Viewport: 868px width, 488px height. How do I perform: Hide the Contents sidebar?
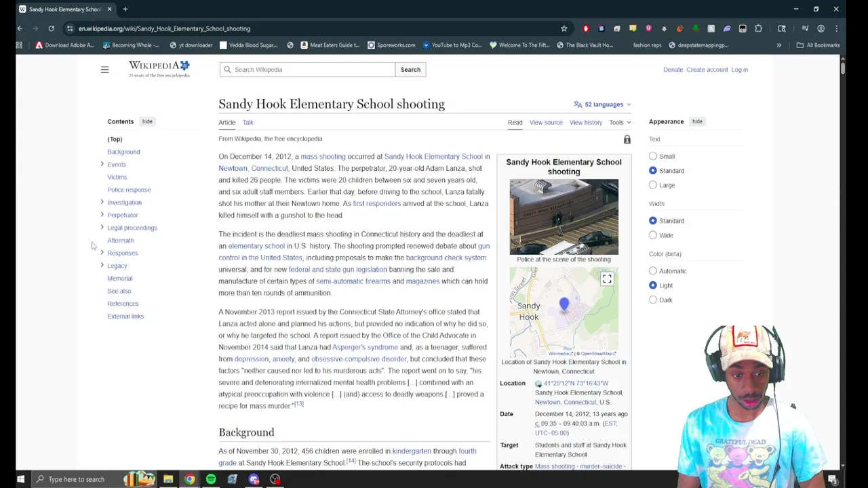(147, 121)
